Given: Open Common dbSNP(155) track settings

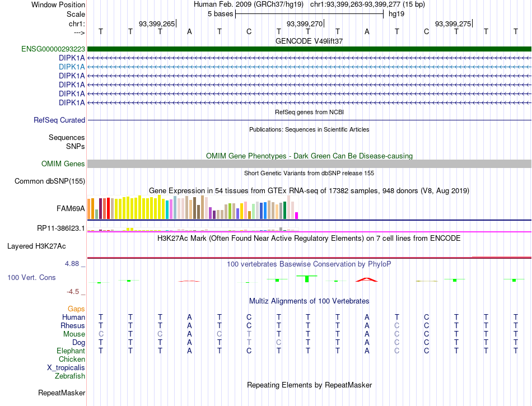Looking at the screenshot, I should coord(49,181).
